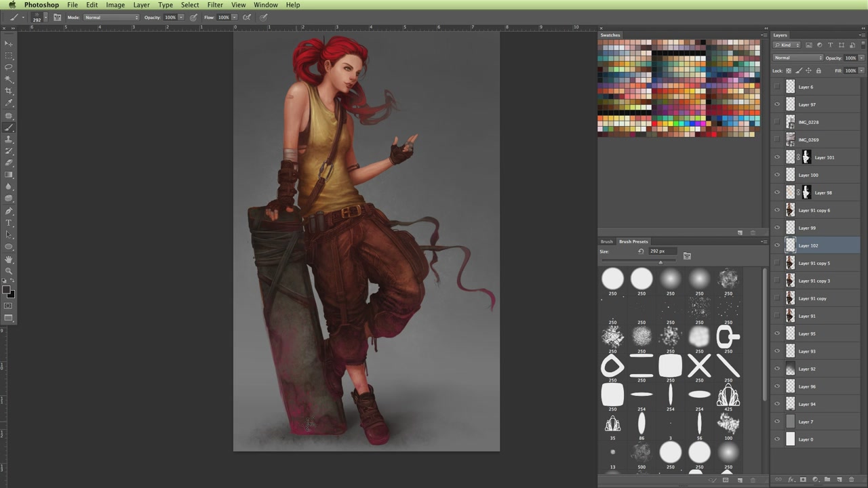This screenshot has width=868, height=488.
Task: Open the Window menu
Action: (266, 5)
